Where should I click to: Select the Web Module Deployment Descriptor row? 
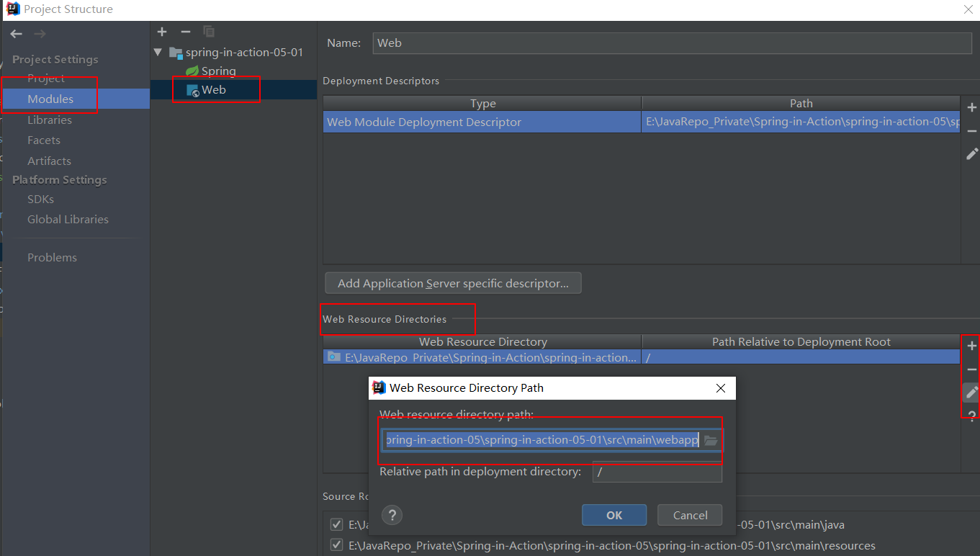click(x=482, y=122)
